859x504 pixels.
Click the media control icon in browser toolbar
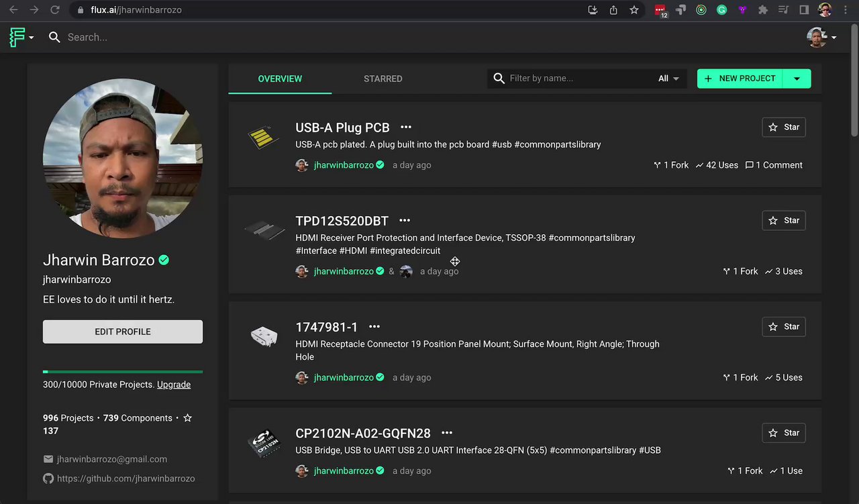pos(783,10)
